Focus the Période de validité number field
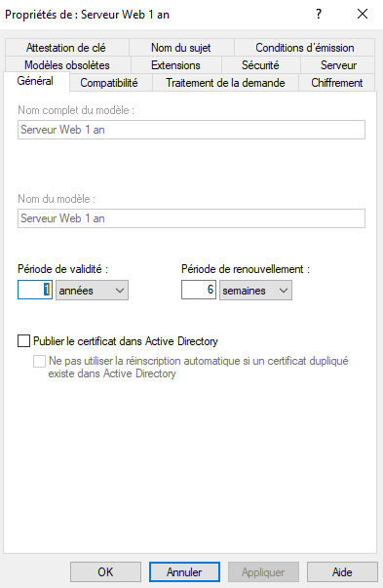Screen dimensions: 383x588 tap(35, 290)
